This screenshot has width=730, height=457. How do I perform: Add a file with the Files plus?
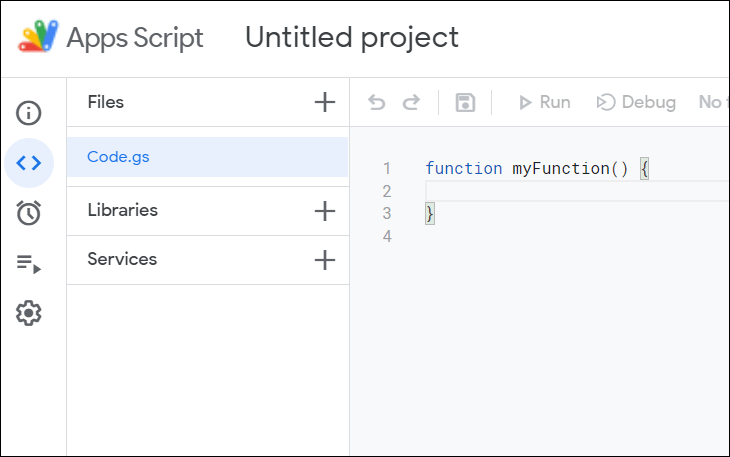click(324, 102)
